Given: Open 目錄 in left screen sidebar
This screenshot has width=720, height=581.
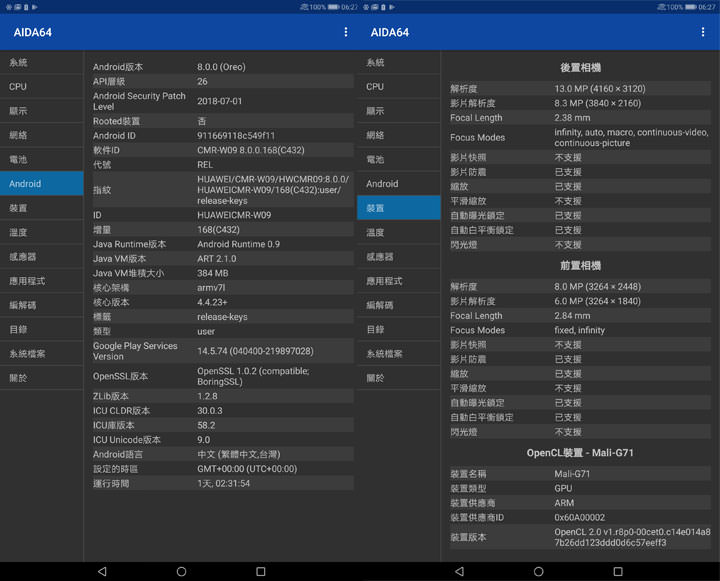Looking at the screenshot, I should click(42, 329).
